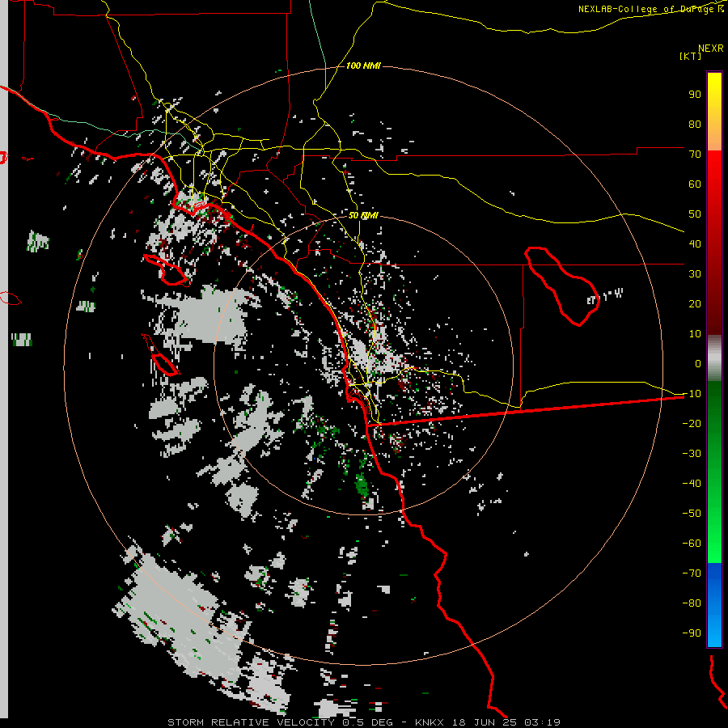Click the -10 value on velocity scale
The image size is (728, 728).
692,394
